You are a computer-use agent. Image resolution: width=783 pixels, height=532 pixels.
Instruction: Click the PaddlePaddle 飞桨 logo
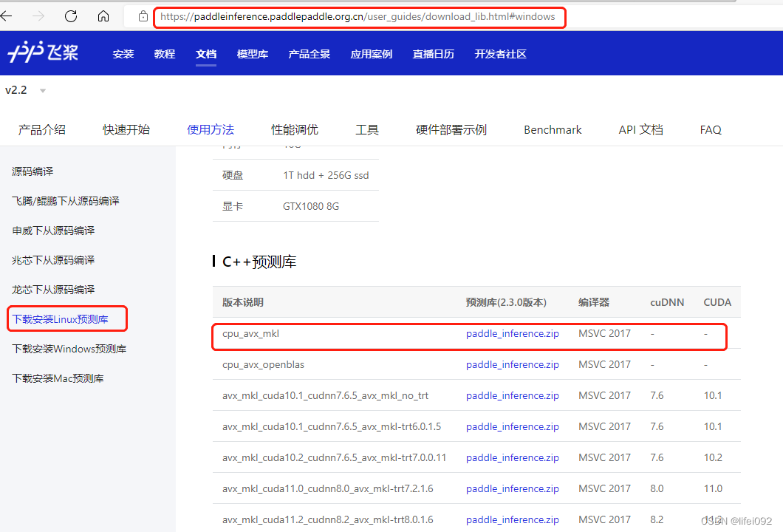pyautogui.click(x=43, y=52)
